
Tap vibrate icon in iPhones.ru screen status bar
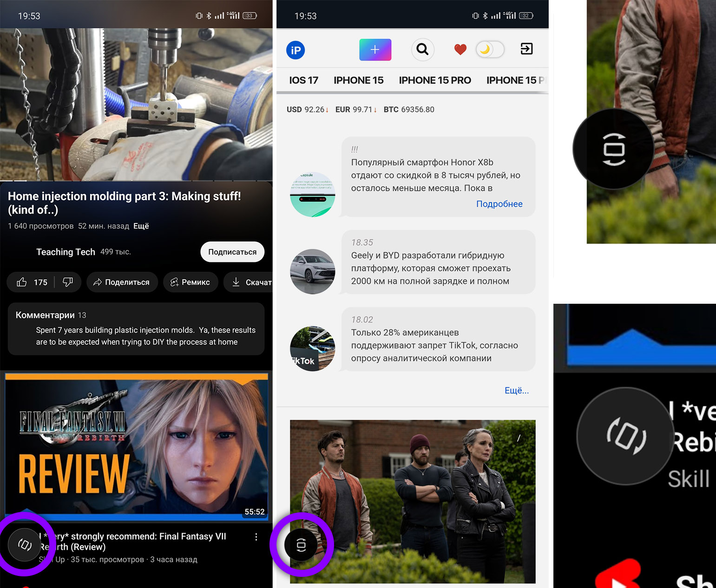[x=475, y=16]
